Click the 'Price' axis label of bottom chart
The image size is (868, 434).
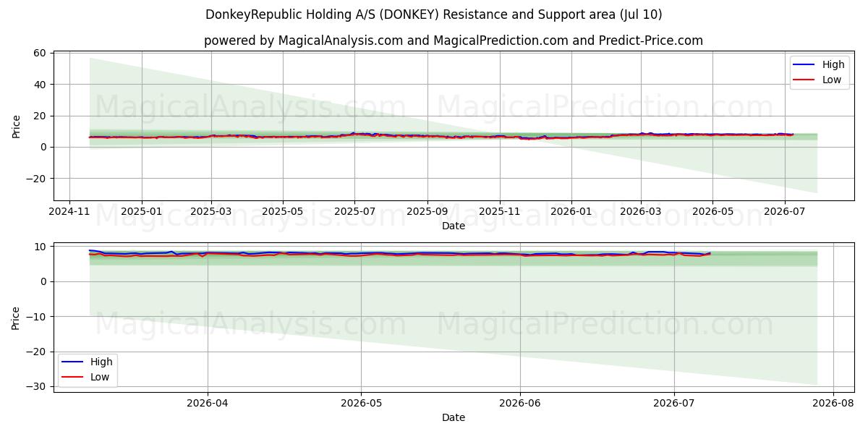pyautogui.click(x=17, y=318)
